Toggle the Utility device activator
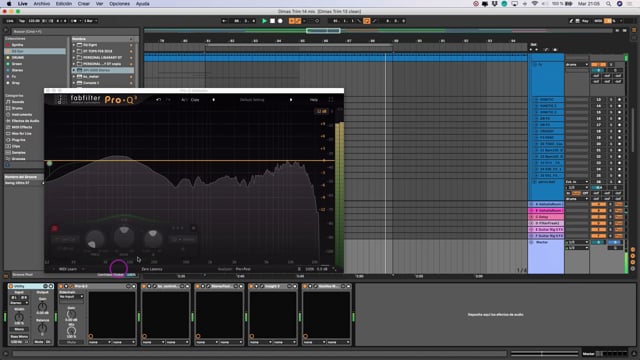 [x=11, y=286]
